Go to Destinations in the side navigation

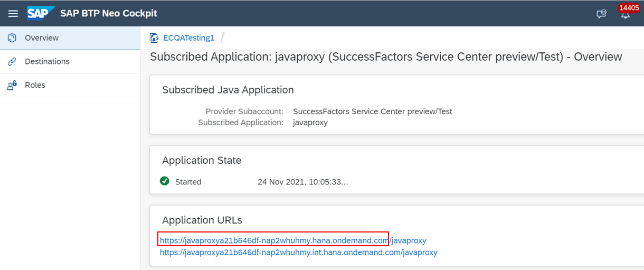tap(70, 62)
